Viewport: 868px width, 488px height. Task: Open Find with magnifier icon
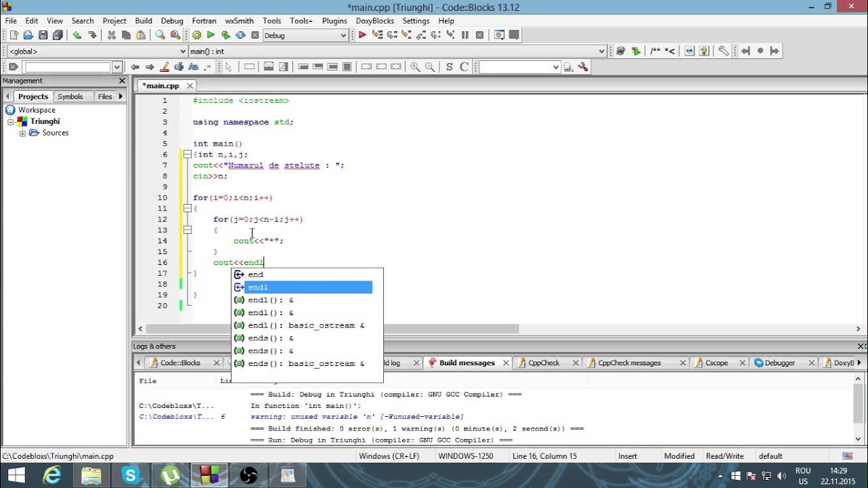click(x=160, y=35)
